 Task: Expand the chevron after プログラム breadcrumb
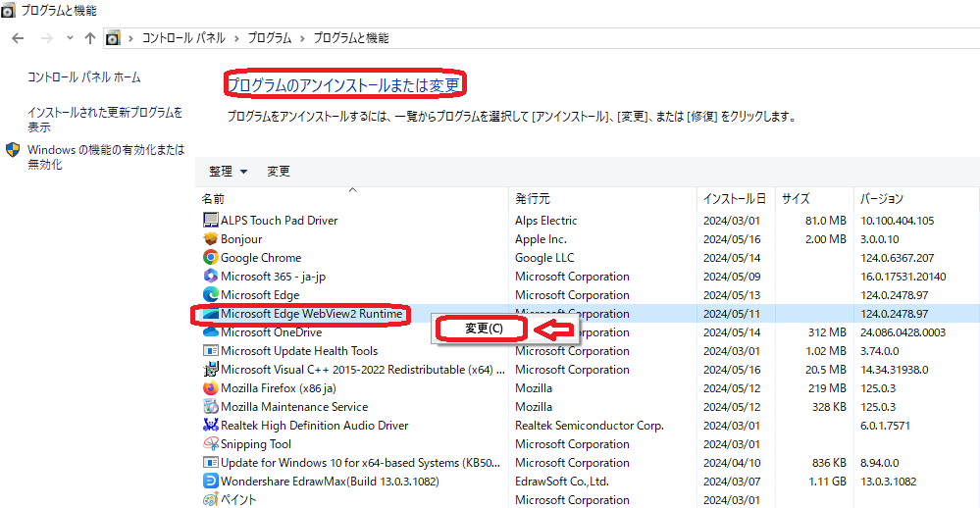(302, 38)
